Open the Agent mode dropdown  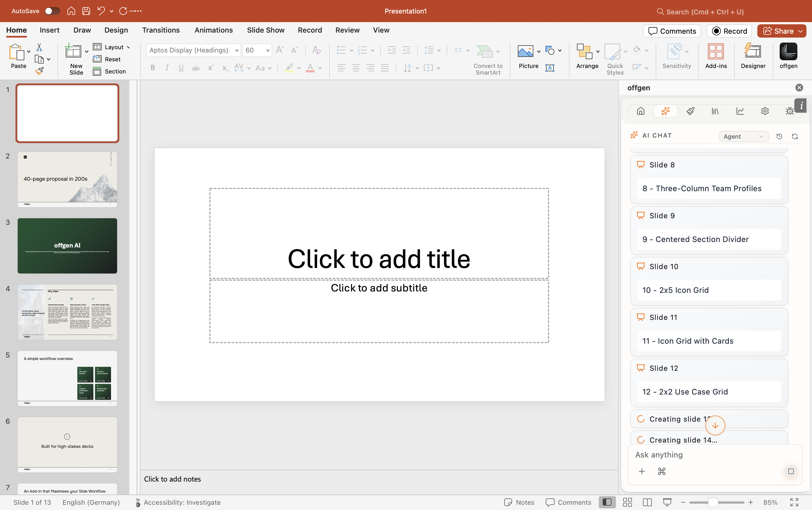[744, 136]
